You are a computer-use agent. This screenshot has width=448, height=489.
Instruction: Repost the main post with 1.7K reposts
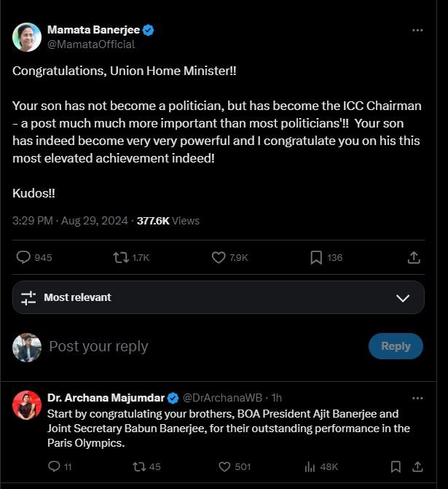click(x=121, y=257)
